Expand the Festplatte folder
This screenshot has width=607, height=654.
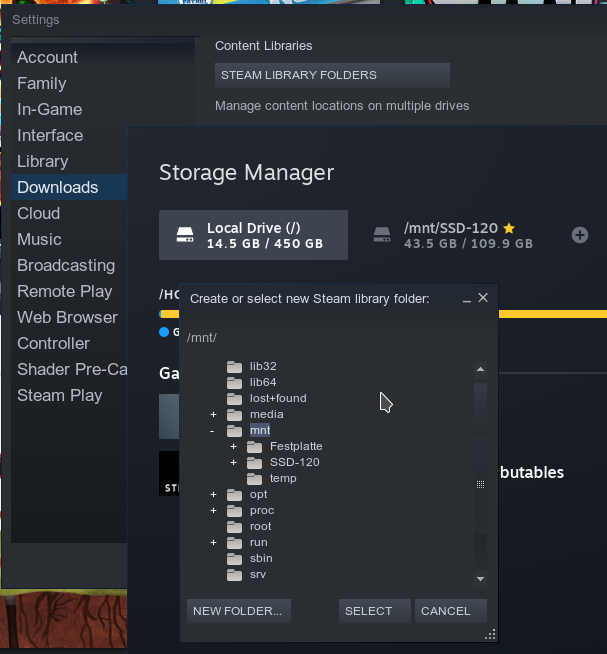[x=234, y=447]
